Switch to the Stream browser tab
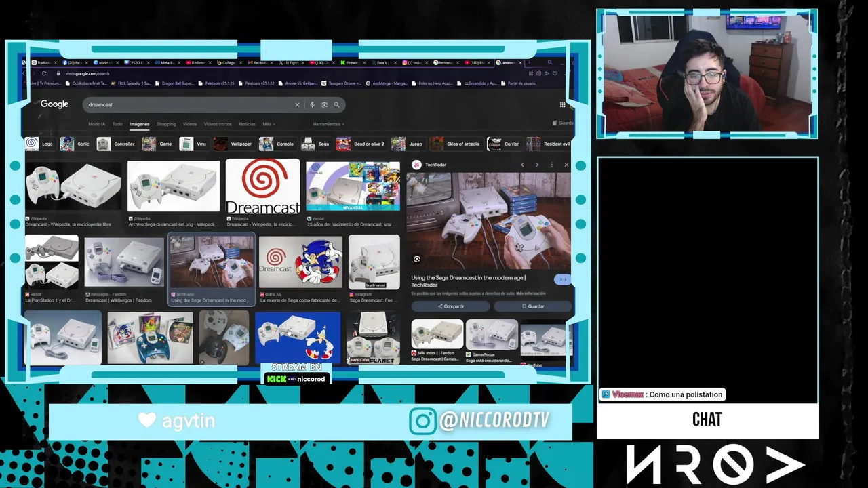 coord(354,62)
